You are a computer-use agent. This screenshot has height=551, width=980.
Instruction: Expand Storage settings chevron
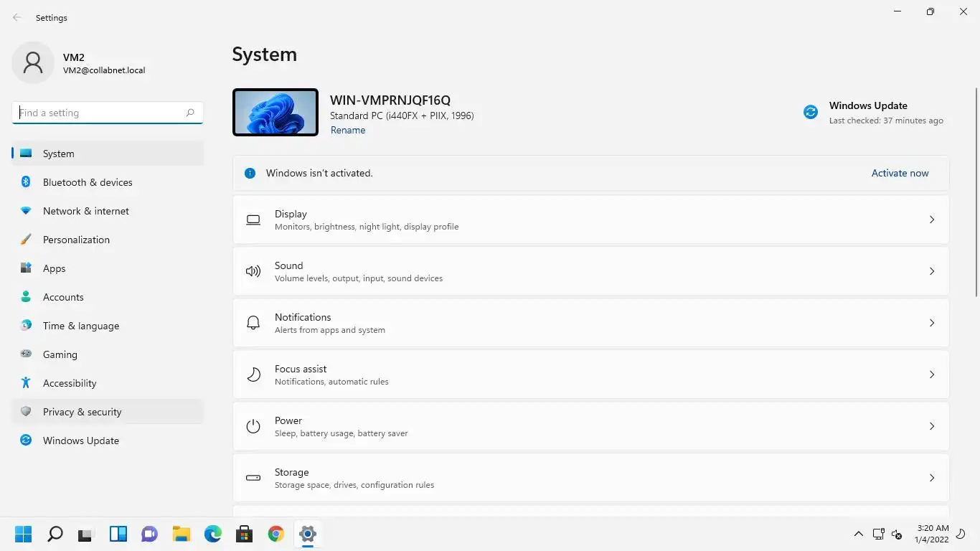click(x=932, y=478)
